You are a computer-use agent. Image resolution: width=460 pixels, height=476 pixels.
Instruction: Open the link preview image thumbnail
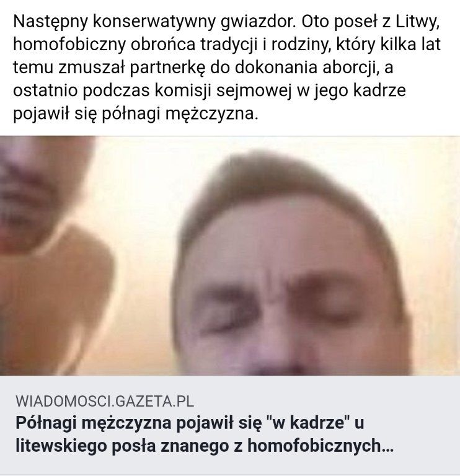coord(230,255)
